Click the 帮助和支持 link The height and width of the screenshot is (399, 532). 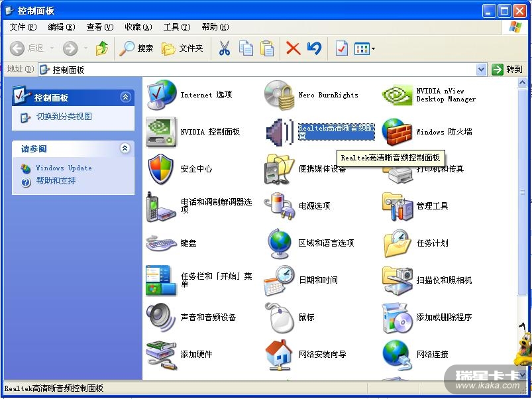pyautogui.click(x=56, y=180)
